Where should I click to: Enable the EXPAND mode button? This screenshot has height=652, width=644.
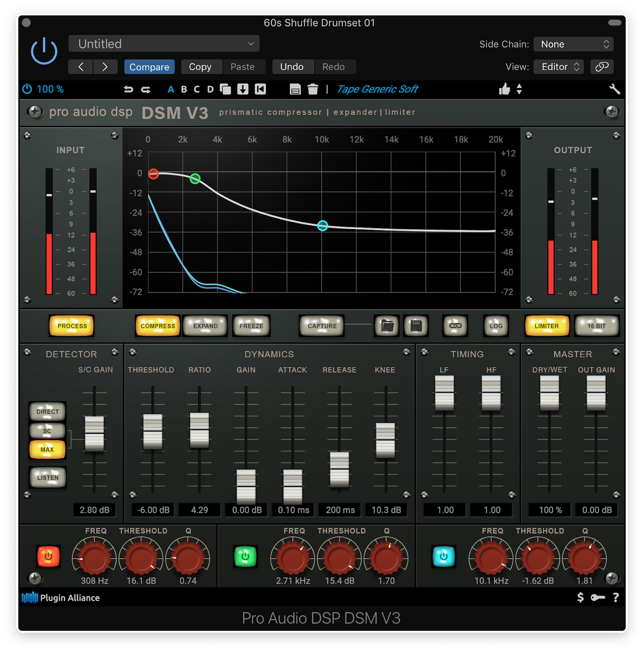coord(205,326)
